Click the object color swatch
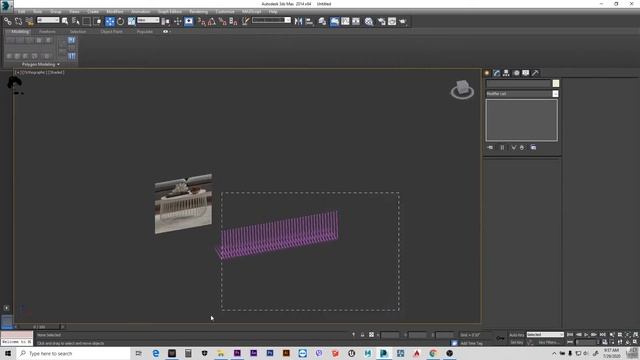The image size is (640, 360). tap(556, 83)
